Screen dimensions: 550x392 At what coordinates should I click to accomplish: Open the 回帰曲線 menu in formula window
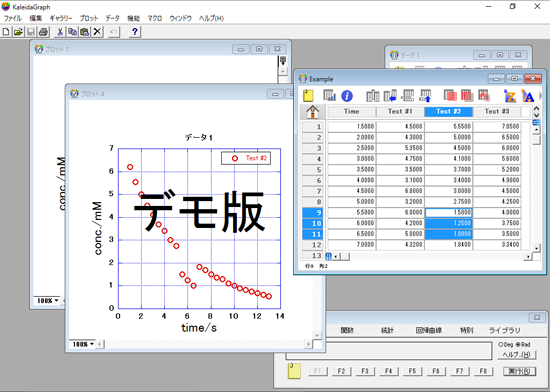429,330
